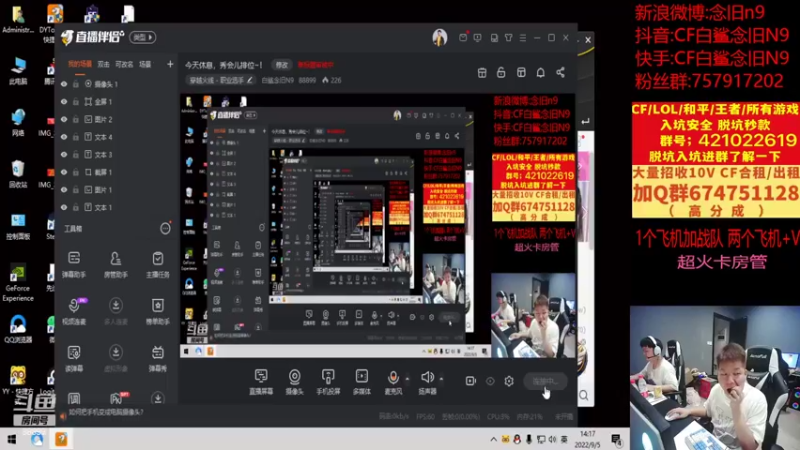The height and width of the screenshot is (450, 800).
Task: Open the hamburger menu in title bar
Action: tap(523, 38)
